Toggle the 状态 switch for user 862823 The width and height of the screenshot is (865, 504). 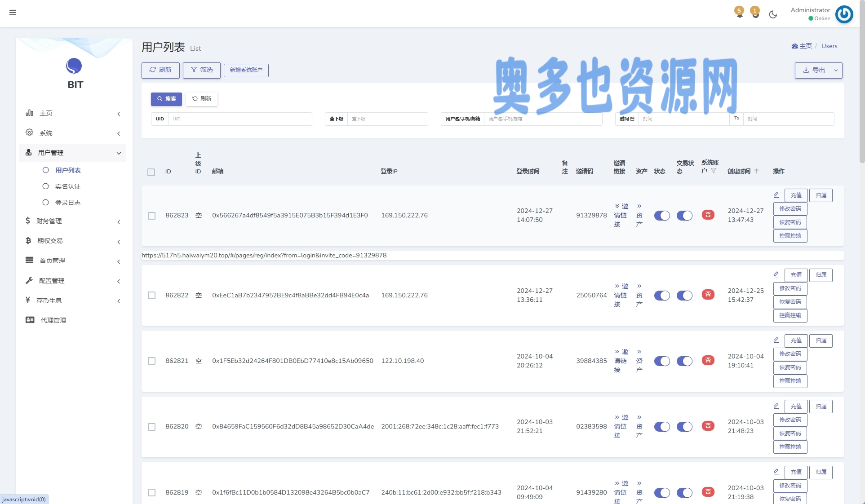point(662,216)
